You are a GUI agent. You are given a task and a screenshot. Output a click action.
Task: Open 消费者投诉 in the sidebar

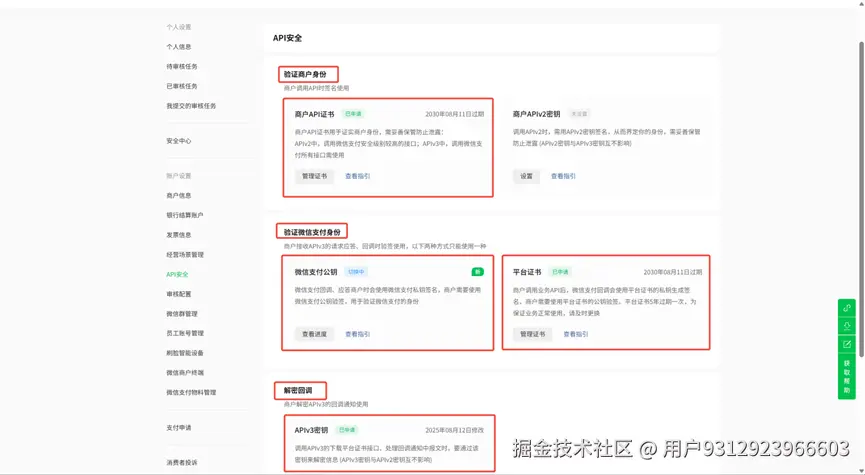click(182, 462)
